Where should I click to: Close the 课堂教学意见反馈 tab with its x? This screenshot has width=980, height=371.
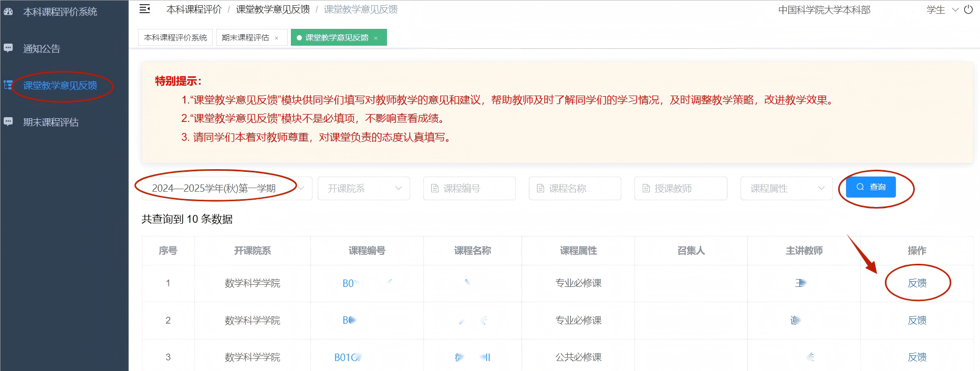376,38
